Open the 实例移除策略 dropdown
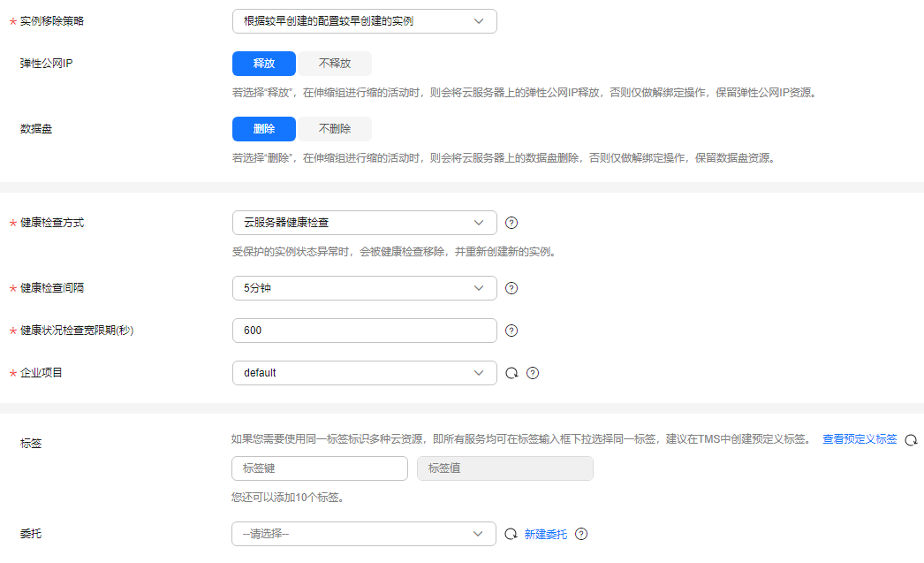The image size is (924, 563). [364, 21]
